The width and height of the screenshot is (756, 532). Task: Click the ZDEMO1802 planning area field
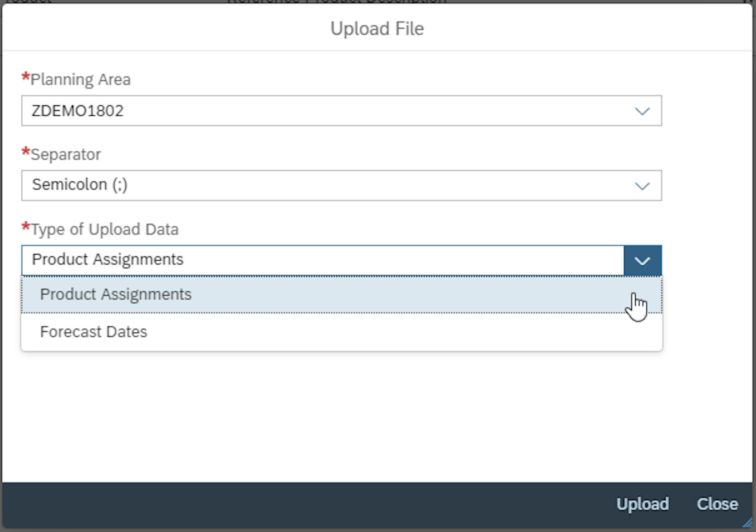click(x=165, y=110)
